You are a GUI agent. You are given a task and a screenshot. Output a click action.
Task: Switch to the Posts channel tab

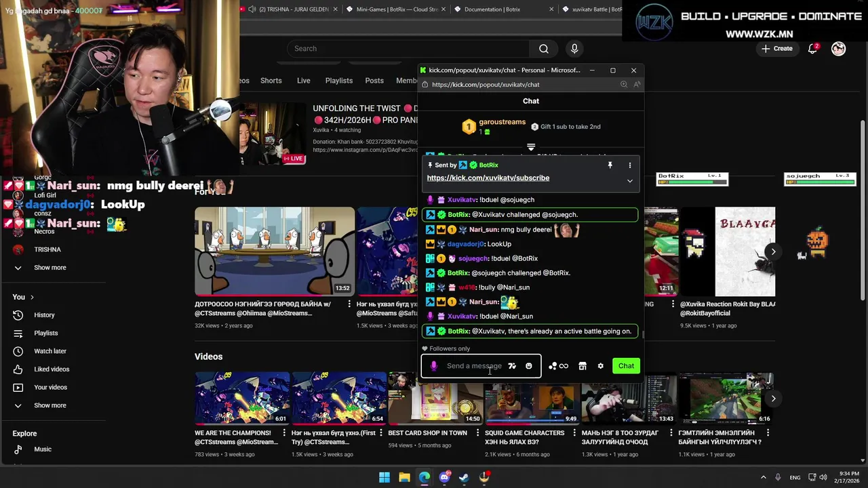[374, 81]
